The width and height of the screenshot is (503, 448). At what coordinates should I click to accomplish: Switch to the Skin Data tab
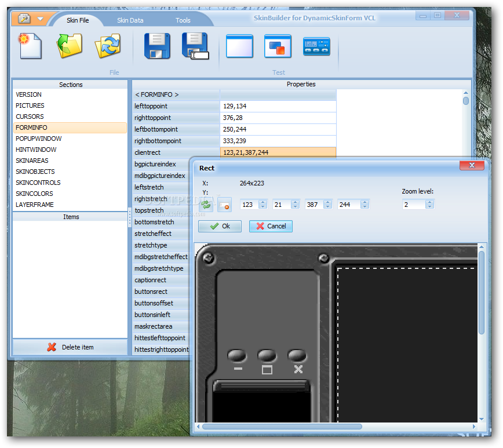tap(130, 20)
